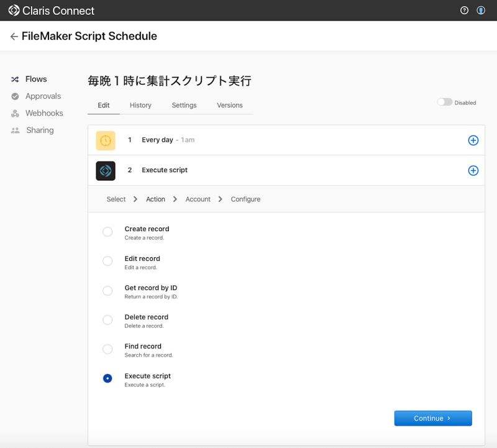Click the FileMaker app icon on step 2

click(106, 171)
